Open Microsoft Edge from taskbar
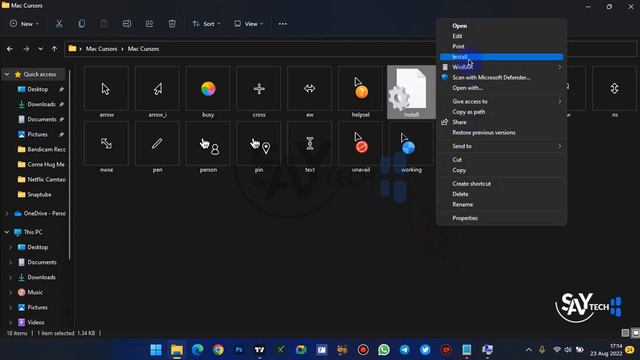640x360 pixels. [x=198, y=350]
